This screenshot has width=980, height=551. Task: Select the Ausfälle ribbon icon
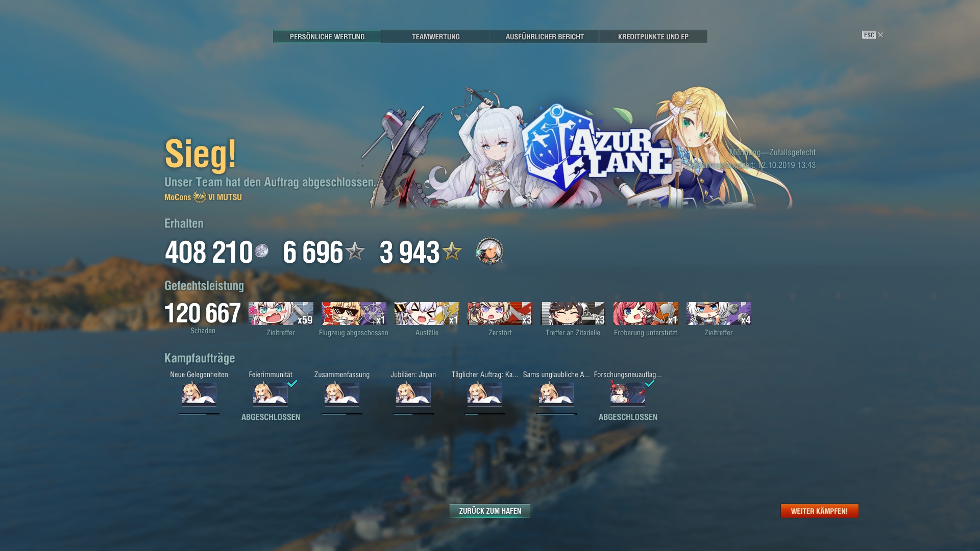[x=427, y=313]
